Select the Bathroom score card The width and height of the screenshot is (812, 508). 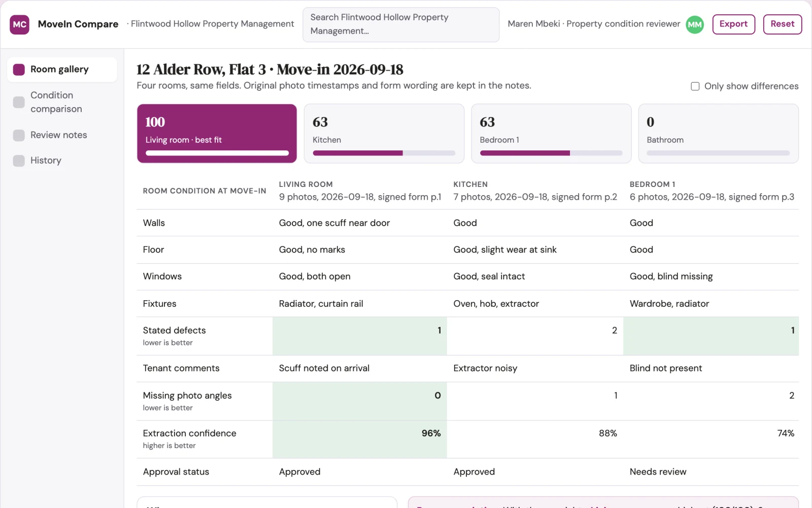719,134
